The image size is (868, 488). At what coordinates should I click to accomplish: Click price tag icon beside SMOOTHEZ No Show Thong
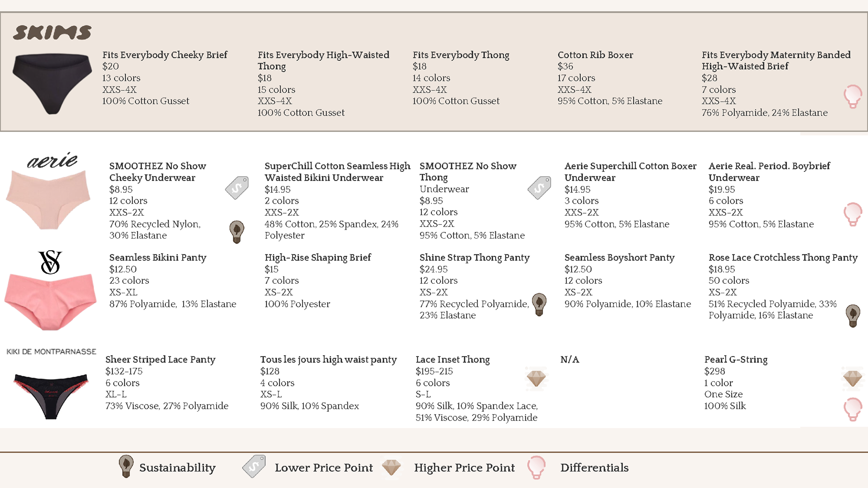539,188
